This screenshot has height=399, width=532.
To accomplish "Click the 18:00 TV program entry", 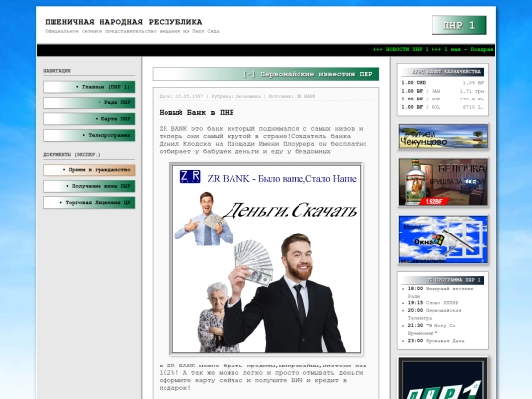I will pyautogui.click(x=440, y=292).
